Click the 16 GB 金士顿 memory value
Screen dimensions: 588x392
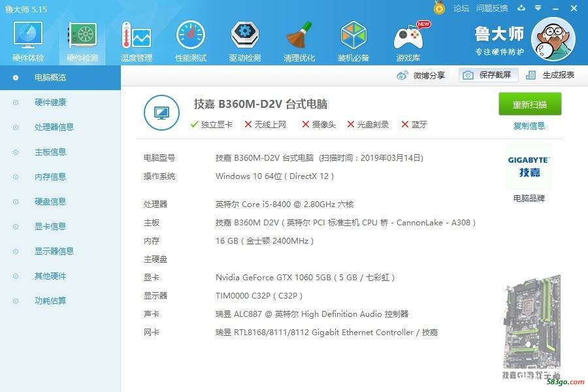pyautogui.click(x=265, y=241)
